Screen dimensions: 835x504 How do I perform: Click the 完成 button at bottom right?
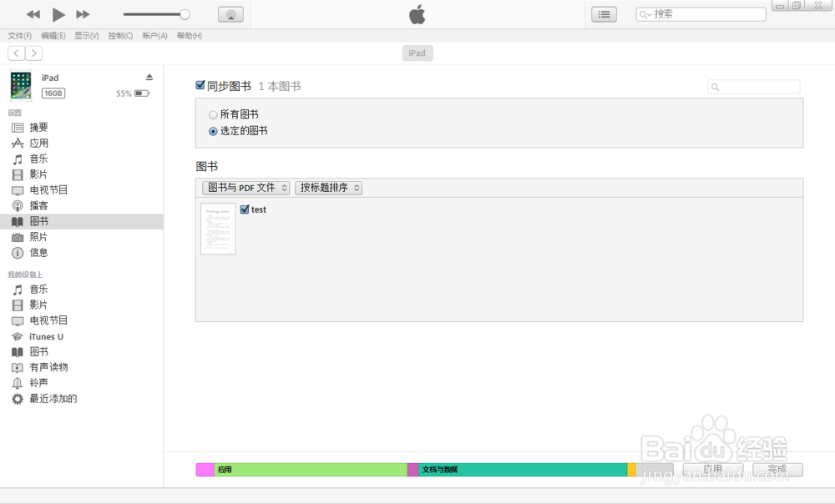click(777, 469)
